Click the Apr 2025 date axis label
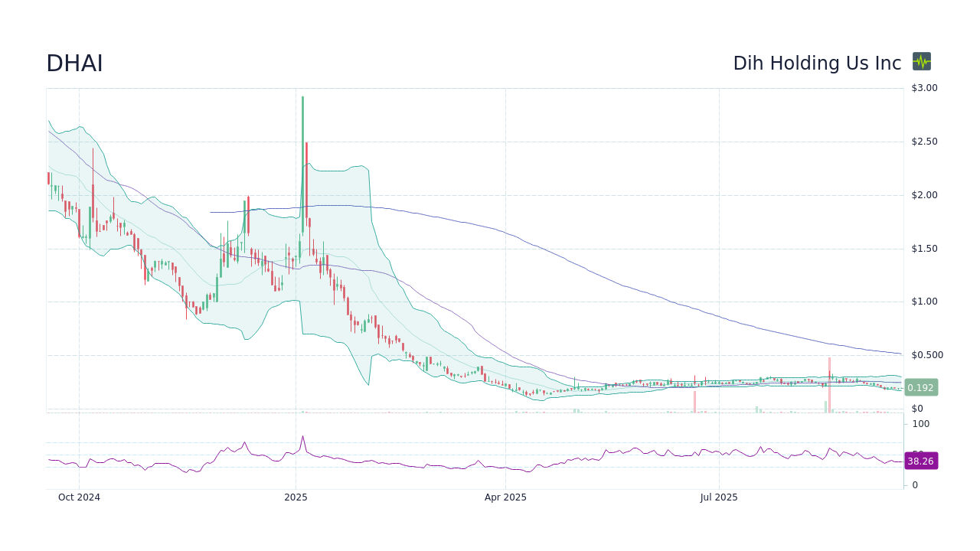The height and width of the screenshot is (551, 980). pyautogui.click(x=505, y=497)
